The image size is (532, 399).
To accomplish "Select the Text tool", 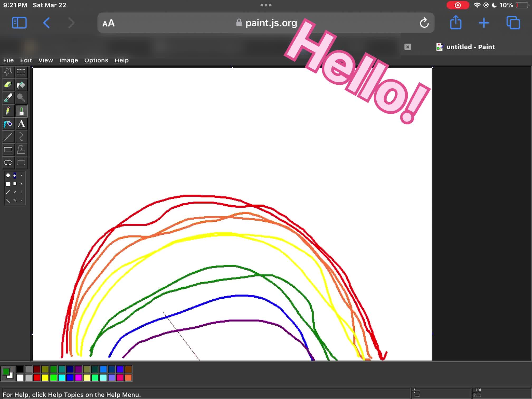I will pyautogui.click(x=21, y=123).
